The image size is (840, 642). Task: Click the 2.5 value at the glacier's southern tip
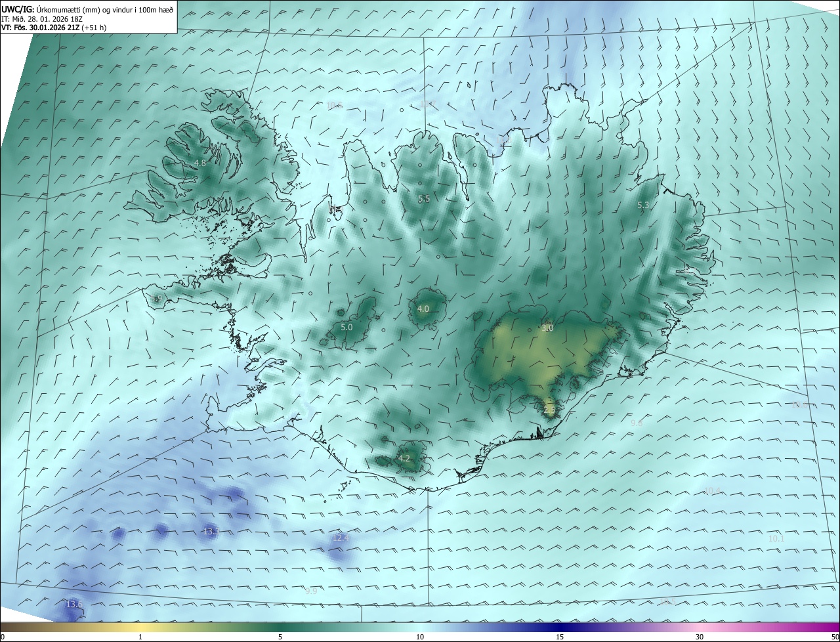549,410
